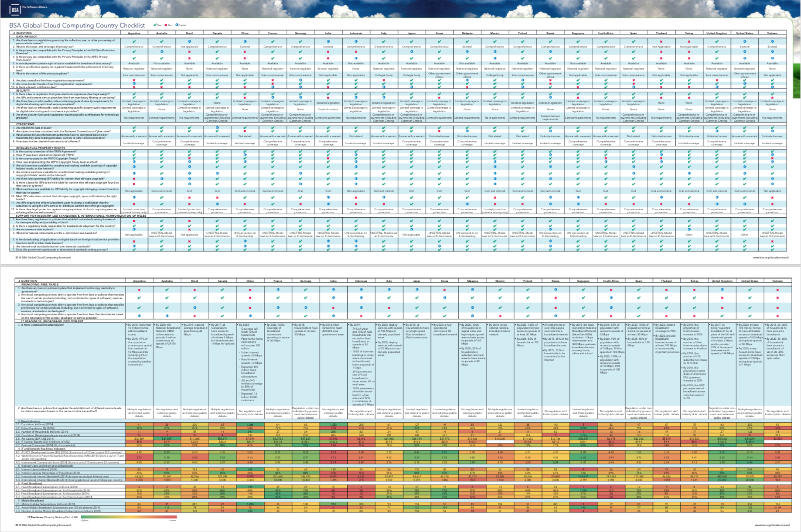Click 'The Software Alliance' text beside the logo
Screen dimensions: 801x532
click(35, 7)
